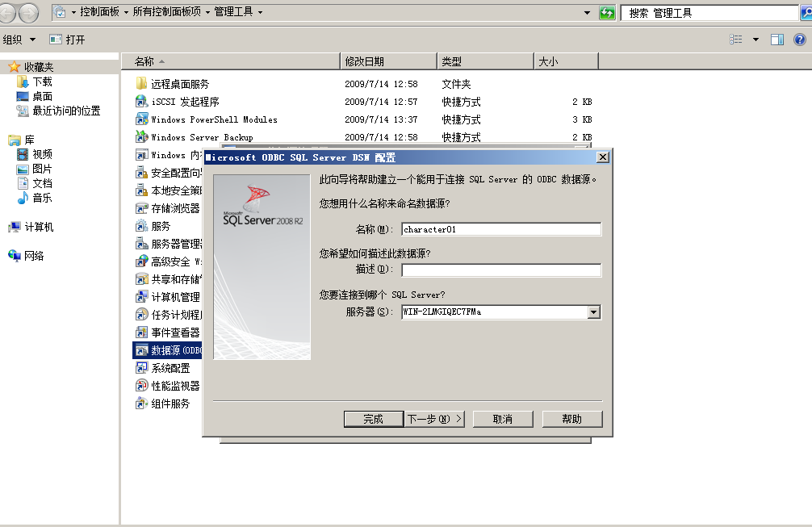Click the 名称 input field
Image resolution: width=812 pixels, height=527 pixels.
click(501, 229)
